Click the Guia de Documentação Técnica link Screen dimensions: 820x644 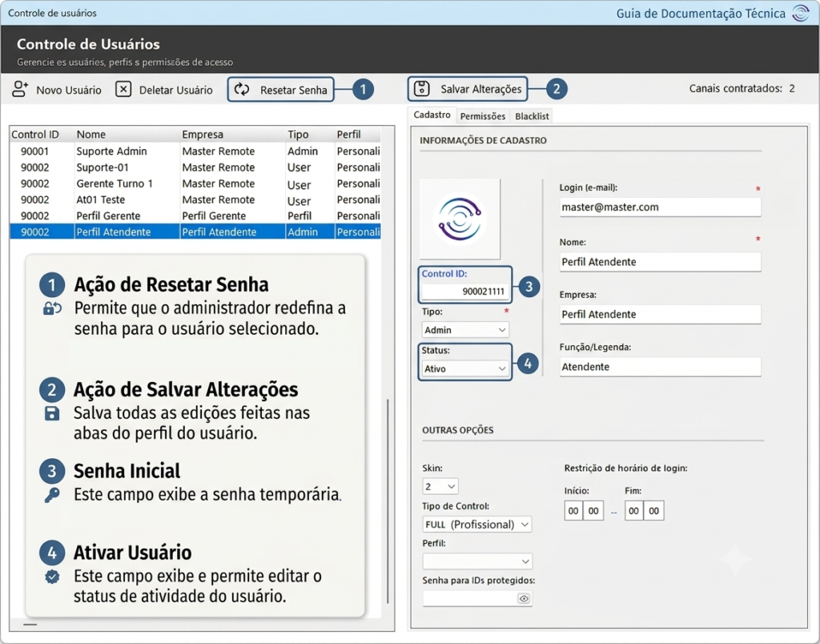pyautogui.click(x=701, y=14)
